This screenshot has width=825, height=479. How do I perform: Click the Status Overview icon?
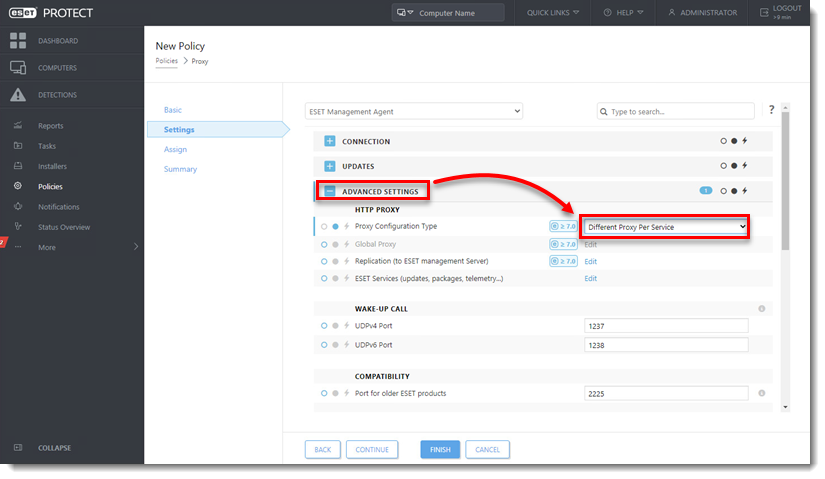[18, 226]
